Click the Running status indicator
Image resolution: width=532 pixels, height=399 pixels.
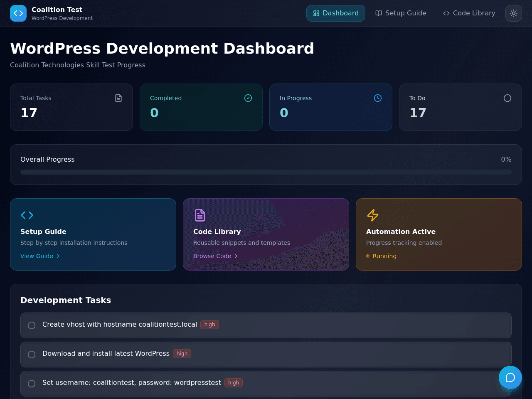381,256
